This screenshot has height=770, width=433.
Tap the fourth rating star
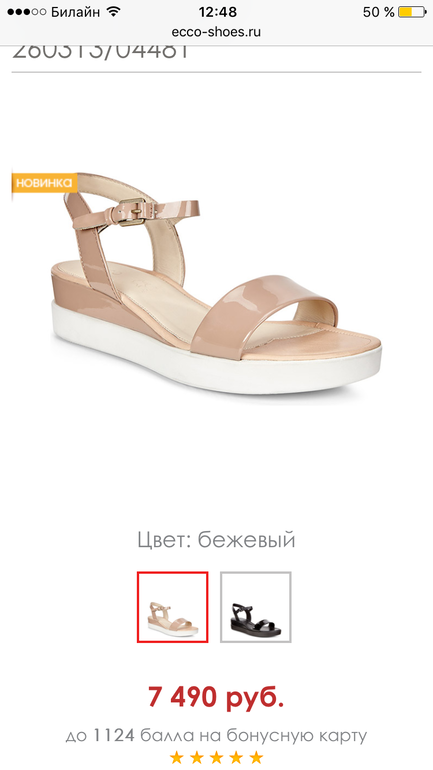tap(236, 758)
